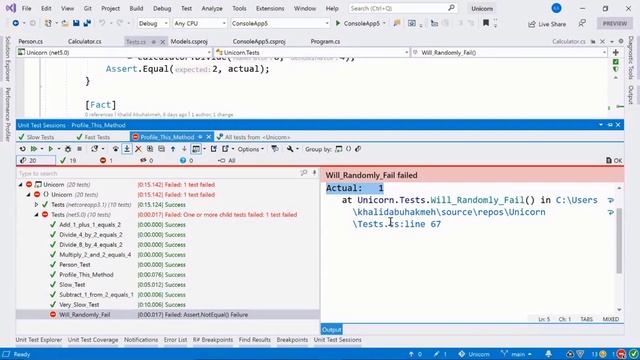This screenshot has height=360, width=640.
Task: Open All tests from Unicorn tab
Action: pyautogui.click(x=253, y=137)
